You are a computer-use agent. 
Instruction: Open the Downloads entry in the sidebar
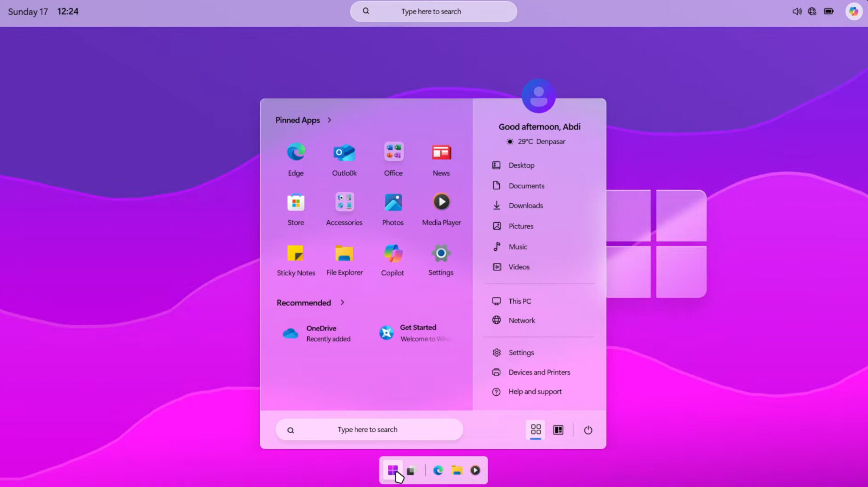click(526, 205)
